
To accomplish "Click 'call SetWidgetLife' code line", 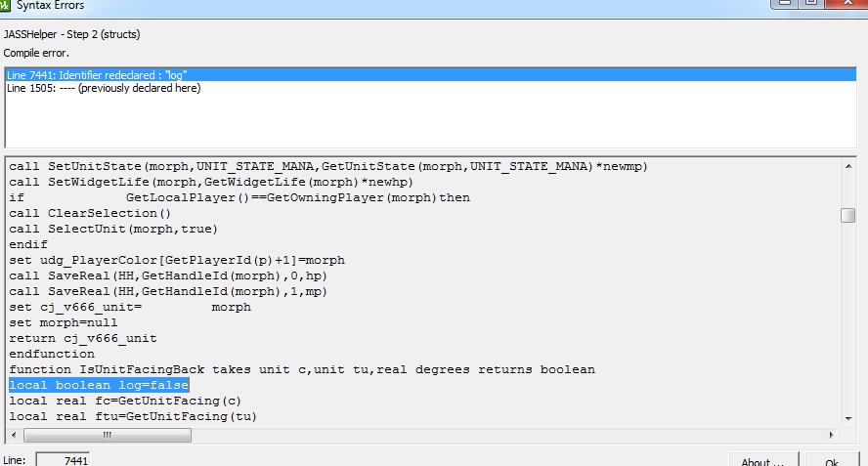I will (211, 182).
